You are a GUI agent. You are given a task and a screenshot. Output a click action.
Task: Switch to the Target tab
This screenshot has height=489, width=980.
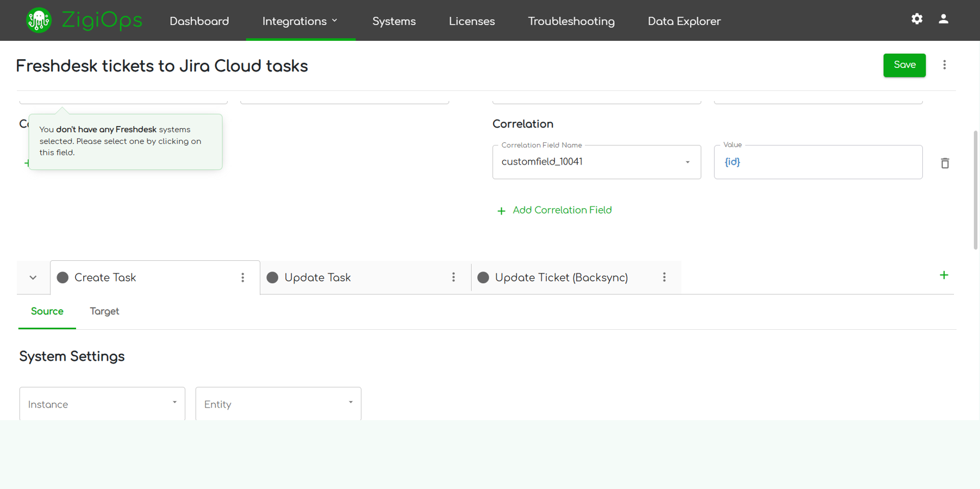point(104,311)
